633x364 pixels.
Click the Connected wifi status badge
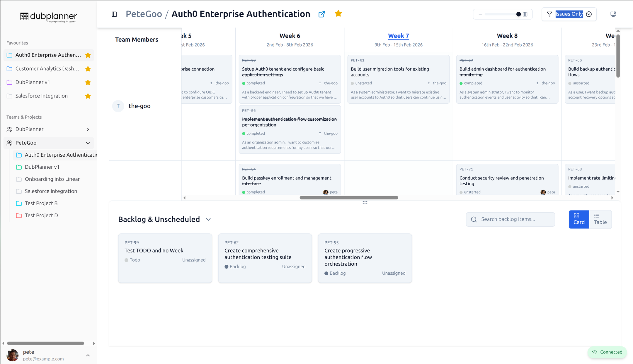pos(607,352)
